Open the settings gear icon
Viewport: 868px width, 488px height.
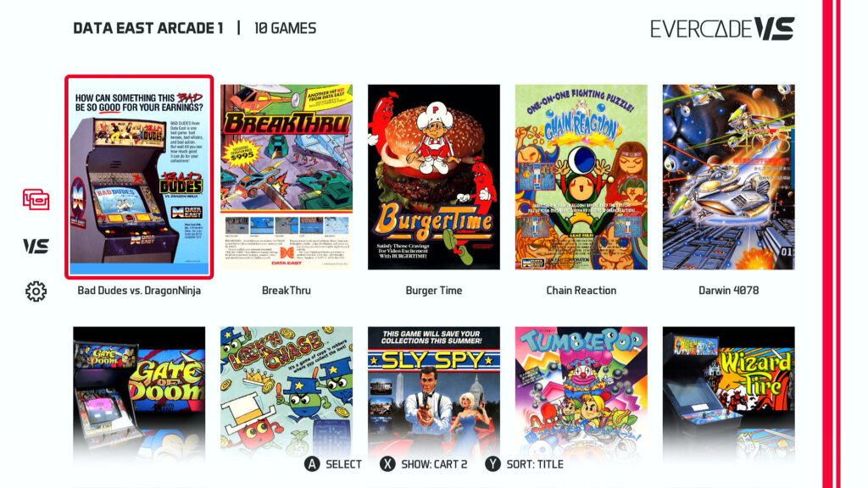tap(36, 291)
